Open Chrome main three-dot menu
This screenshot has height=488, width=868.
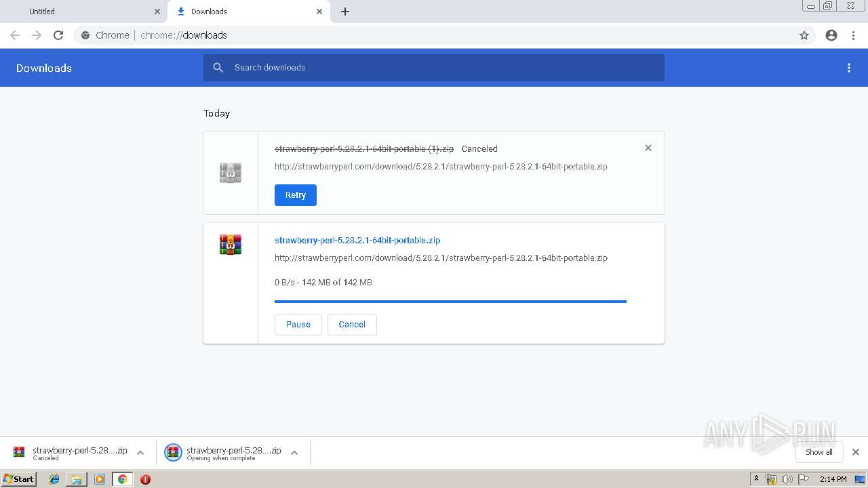pos(853,35)
